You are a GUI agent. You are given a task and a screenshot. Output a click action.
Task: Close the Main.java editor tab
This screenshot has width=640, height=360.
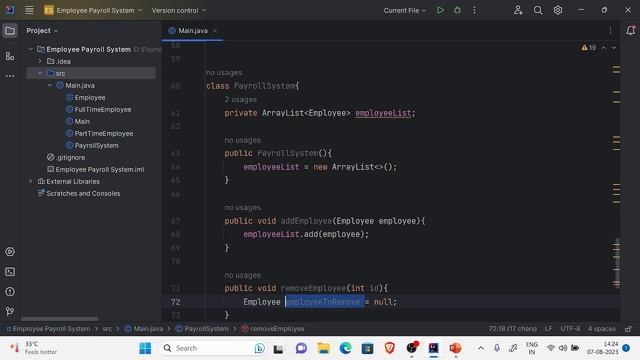click(215, 31)
